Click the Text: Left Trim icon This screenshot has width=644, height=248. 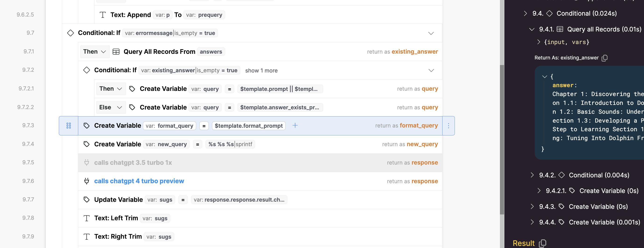86,218
